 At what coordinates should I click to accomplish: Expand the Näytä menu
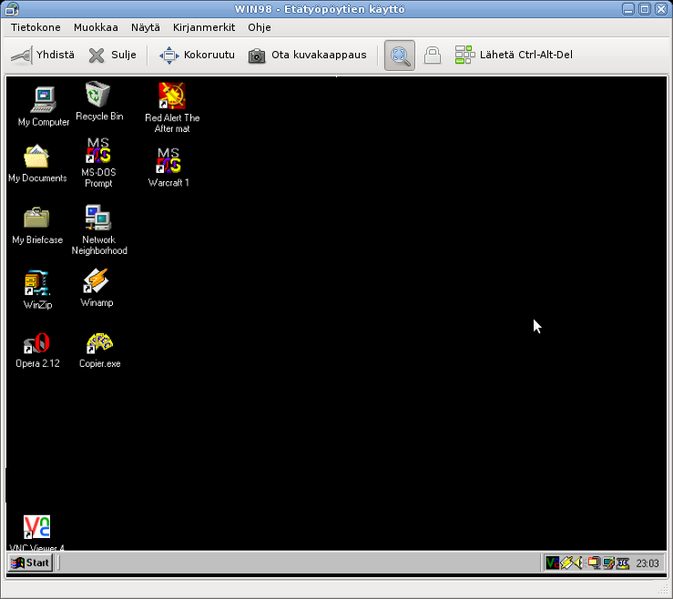145,28
